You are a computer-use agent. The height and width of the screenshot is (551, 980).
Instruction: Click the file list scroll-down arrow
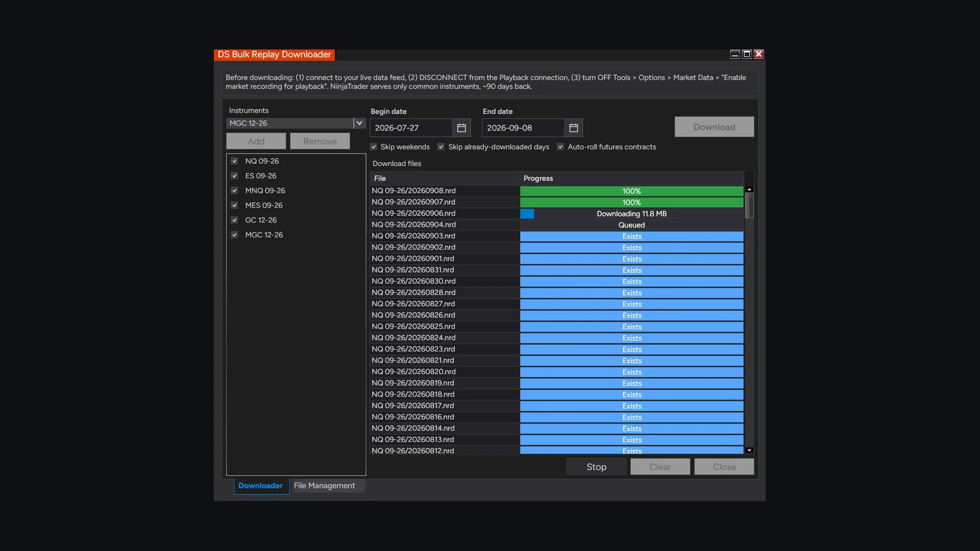[x=749, y=450]
